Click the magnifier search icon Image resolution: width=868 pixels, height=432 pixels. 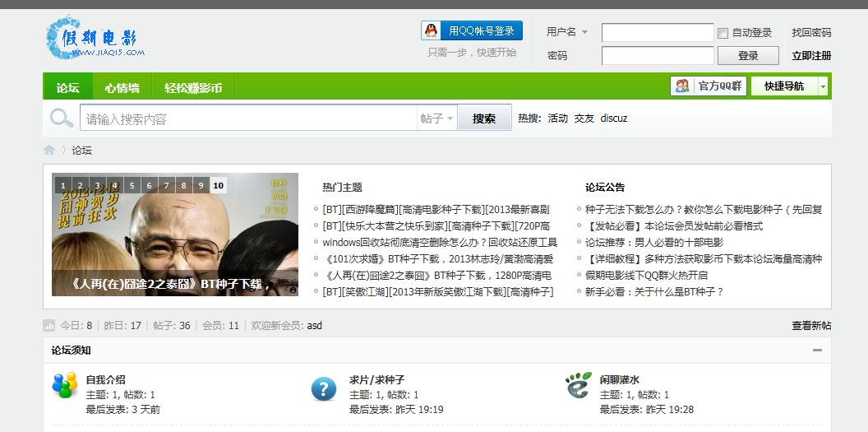(x=62, y=118)
